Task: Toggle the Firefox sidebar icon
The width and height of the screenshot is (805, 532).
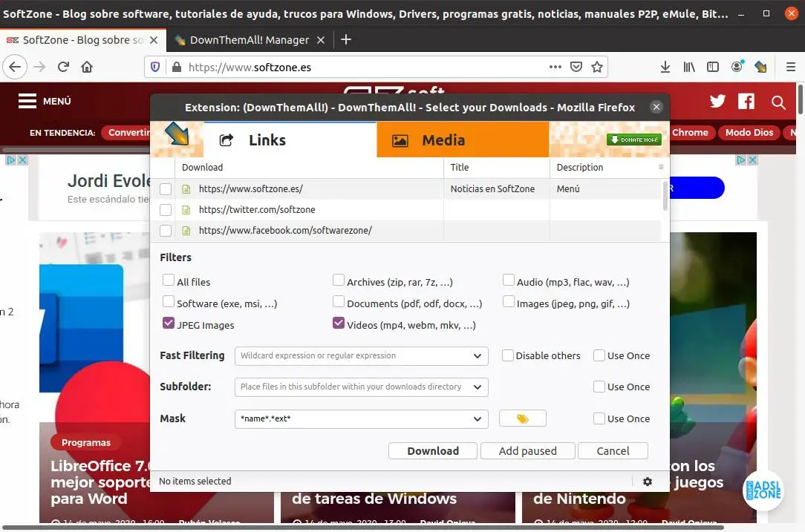Action: click(x=713, y=68)
